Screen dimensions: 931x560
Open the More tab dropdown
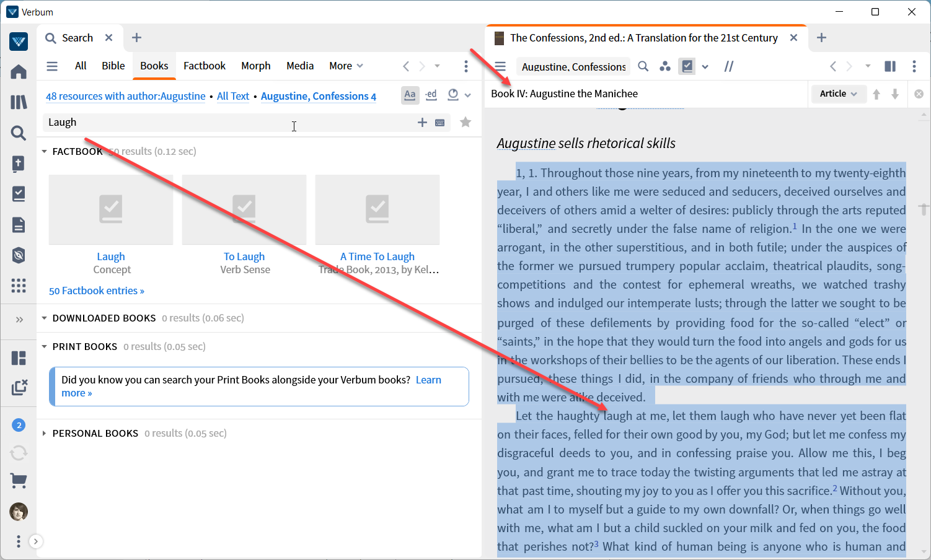point(346,66)
